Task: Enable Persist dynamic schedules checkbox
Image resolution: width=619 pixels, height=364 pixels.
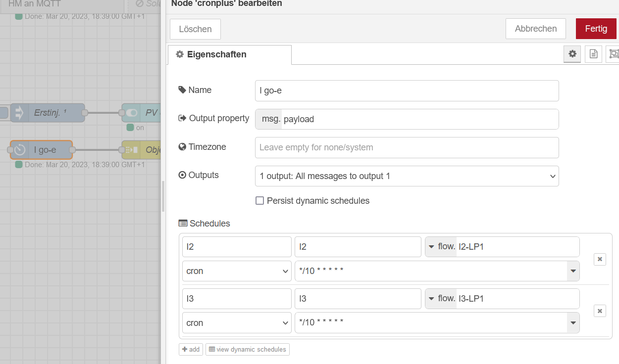Action: pyautogui.click(x=259, y=201)
